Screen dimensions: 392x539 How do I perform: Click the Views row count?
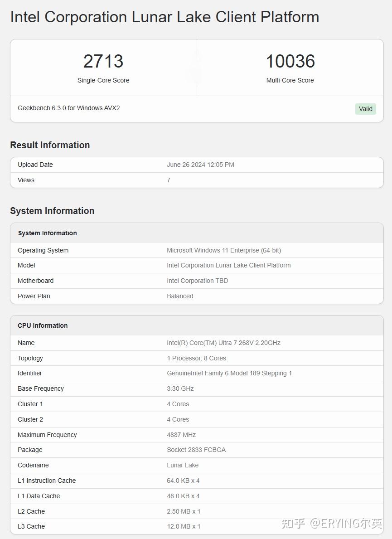coord(169,180)
